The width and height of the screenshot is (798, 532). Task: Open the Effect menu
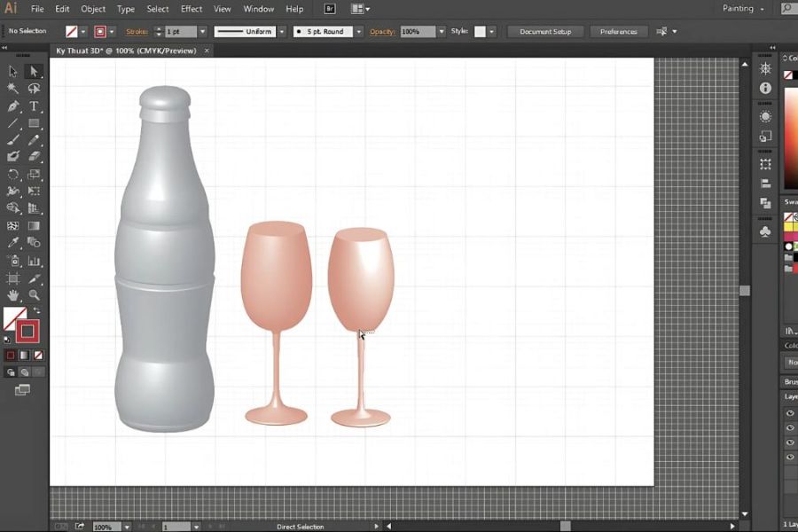[192, 9]
